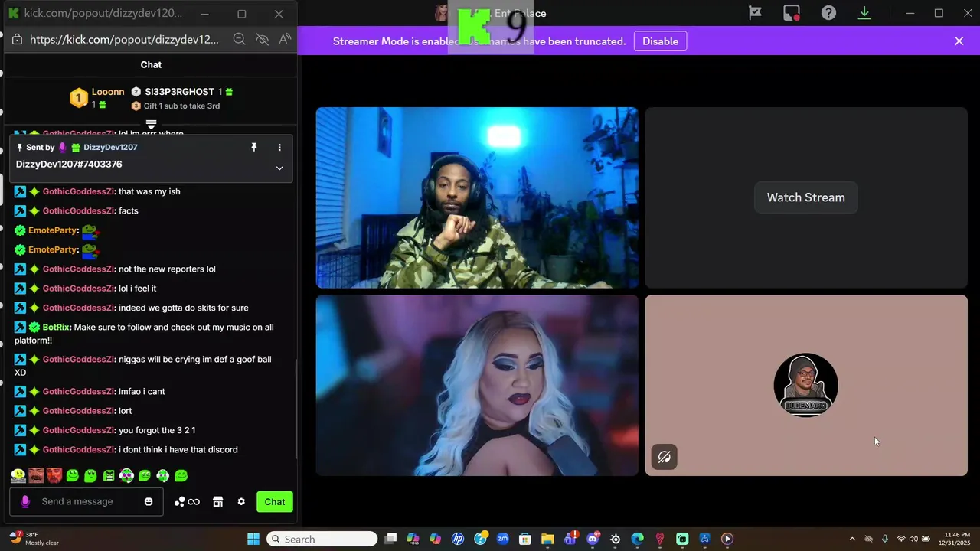Click the BUDEMARO avatar circle
980x551 pixels.
(805, 385)
